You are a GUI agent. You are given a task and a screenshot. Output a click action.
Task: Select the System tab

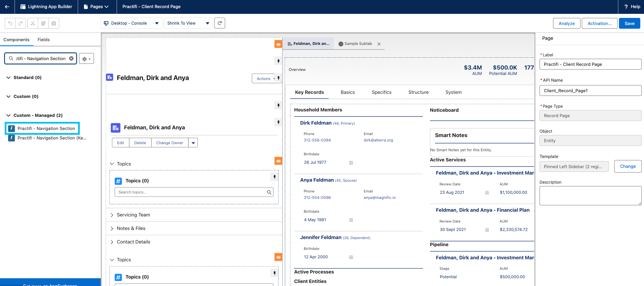[453, 92]
